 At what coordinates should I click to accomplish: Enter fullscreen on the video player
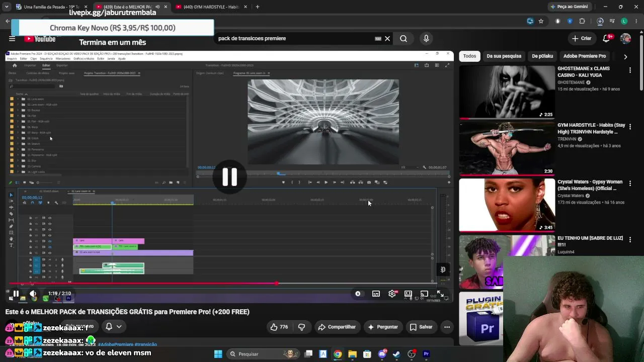440,294
